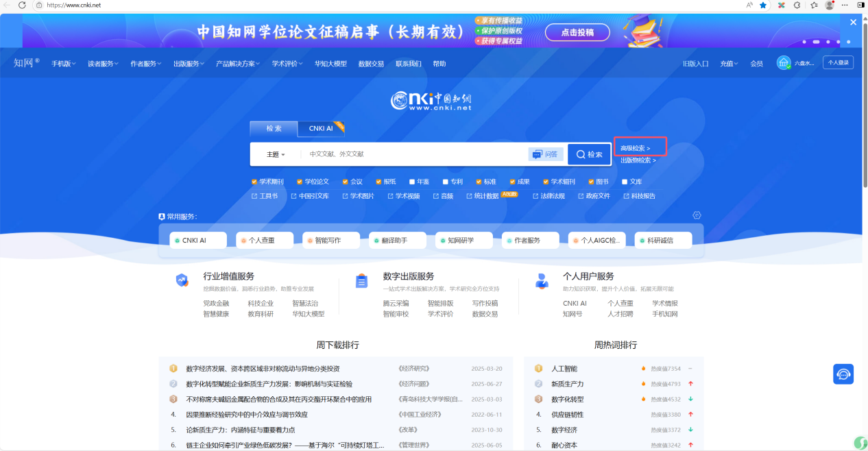Viewport: 868px width, 451px height.
Task: Switch to the CNKI AI tab
Action: 320,128
